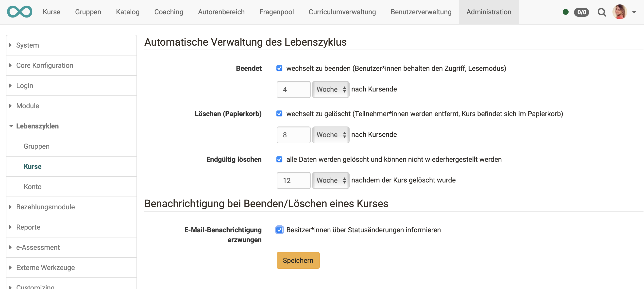Viewport: 644px width, 289px height.
Task: Open the Katalog tab
Action: pyautogui.click(x=128, y=12)
